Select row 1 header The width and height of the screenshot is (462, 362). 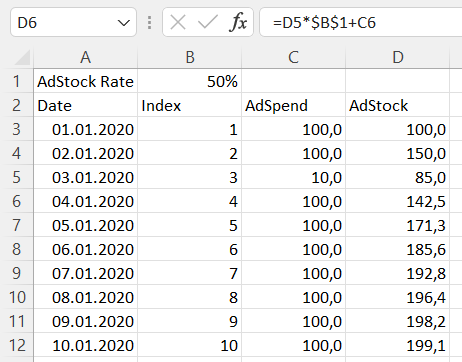click(x=17, y=81)
